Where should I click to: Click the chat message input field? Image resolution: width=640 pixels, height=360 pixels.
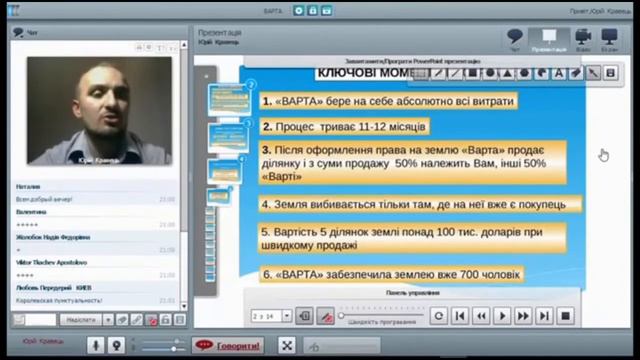(x=40, y=320)
